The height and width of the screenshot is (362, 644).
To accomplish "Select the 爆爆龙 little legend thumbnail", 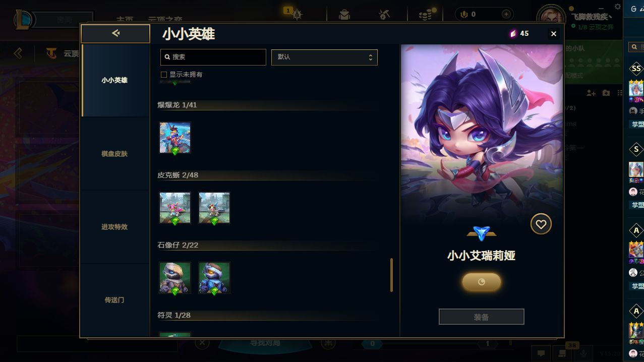I will 175,138.
